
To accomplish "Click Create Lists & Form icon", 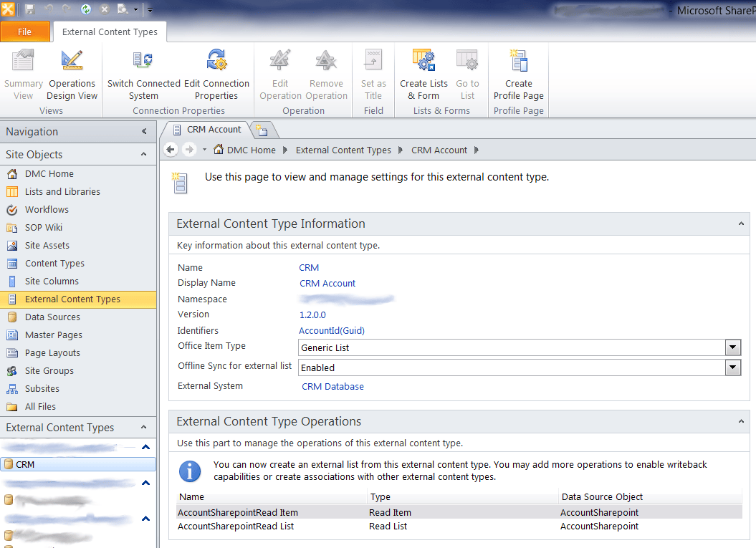I will 424,61.
